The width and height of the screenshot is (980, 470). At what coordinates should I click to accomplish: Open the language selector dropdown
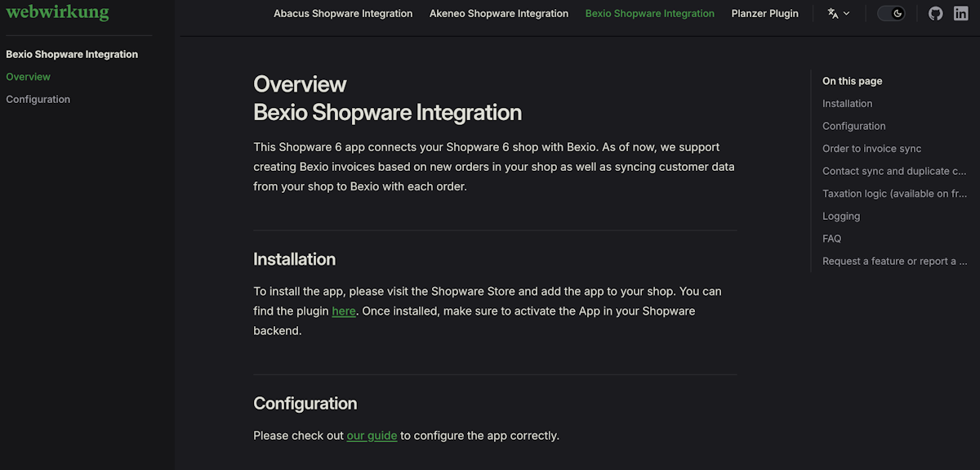click(x=839, y=13)
